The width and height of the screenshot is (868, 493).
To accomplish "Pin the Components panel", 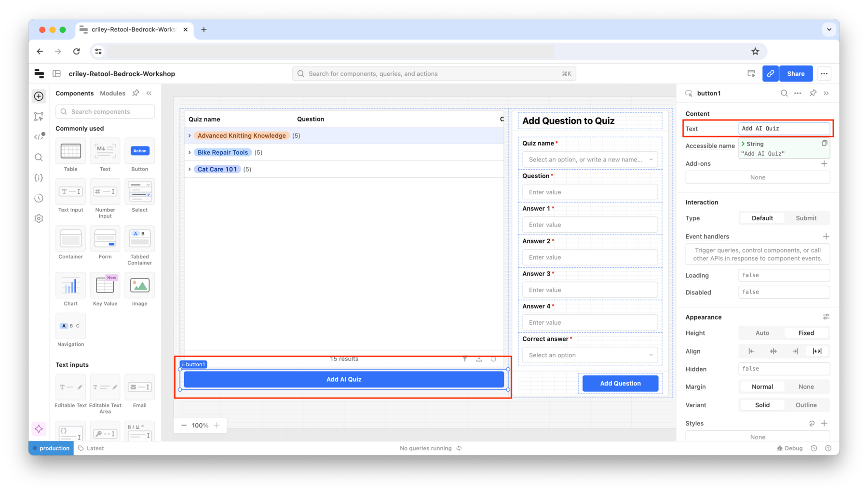I will pos(136,93).
